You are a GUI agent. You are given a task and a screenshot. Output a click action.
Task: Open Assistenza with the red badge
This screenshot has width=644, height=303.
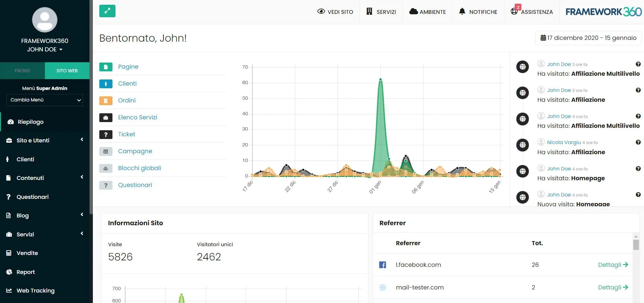pyautogui.click(x=532, y=12)
